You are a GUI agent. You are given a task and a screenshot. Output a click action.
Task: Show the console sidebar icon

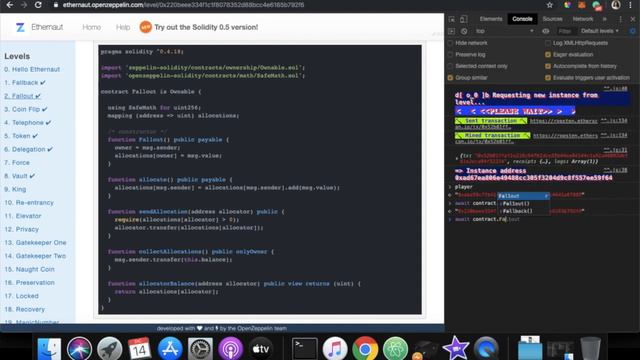[x=451, y=31]
